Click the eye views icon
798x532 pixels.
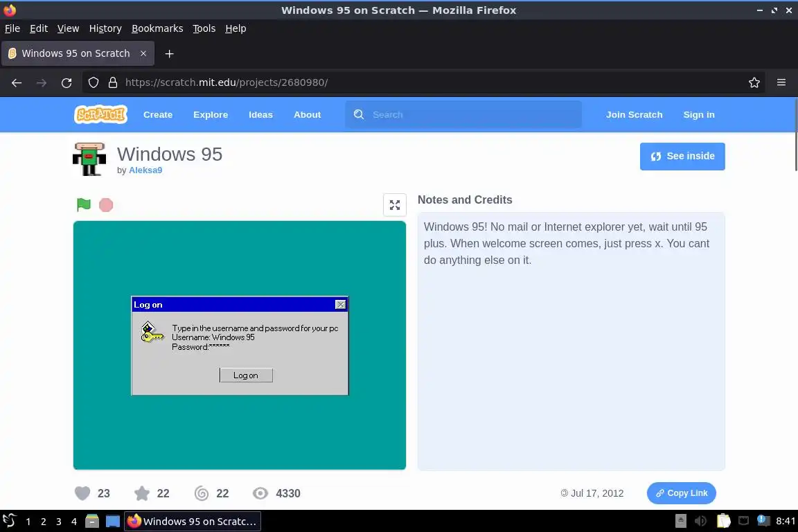(x=260, y=493)
